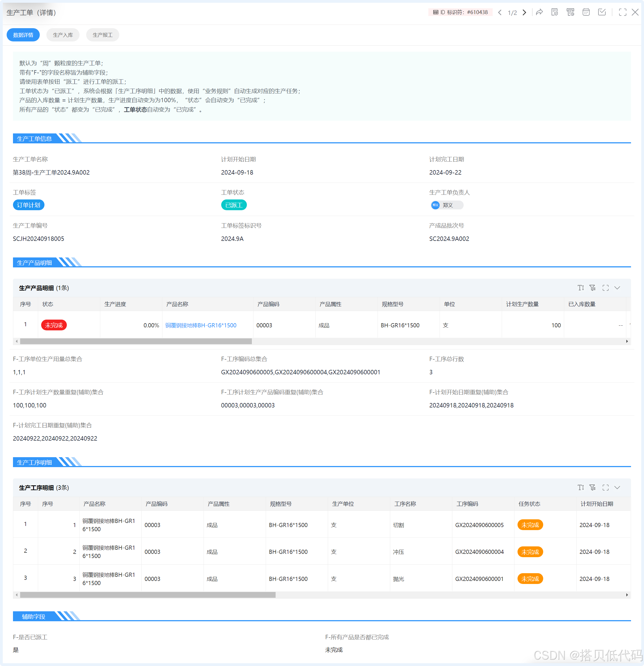
Task: Switch to the 生产入库 tab
Action: (63, 35)
